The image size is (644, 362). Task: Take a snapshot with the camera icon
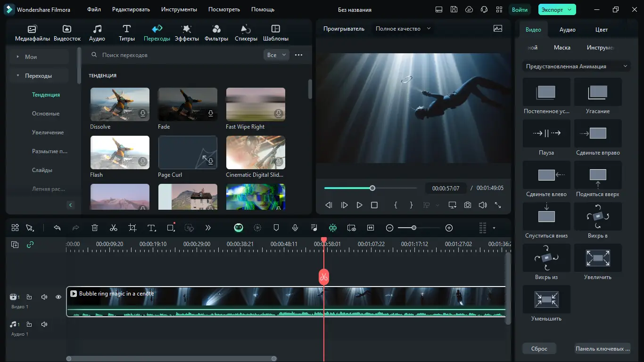[x=467, y=205]
